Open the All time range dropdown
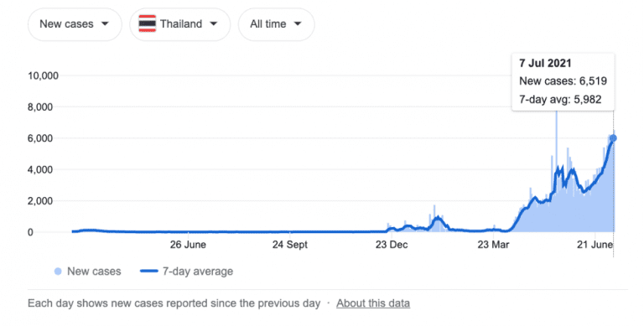This screenshot has width=644, height=326. point(277,24)
